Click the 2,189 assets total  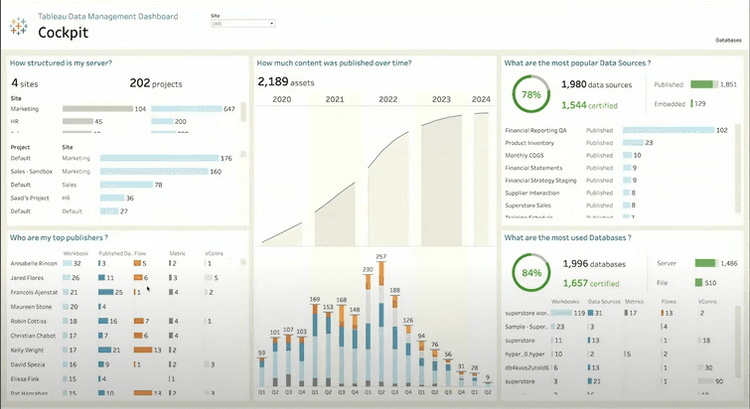286,82
